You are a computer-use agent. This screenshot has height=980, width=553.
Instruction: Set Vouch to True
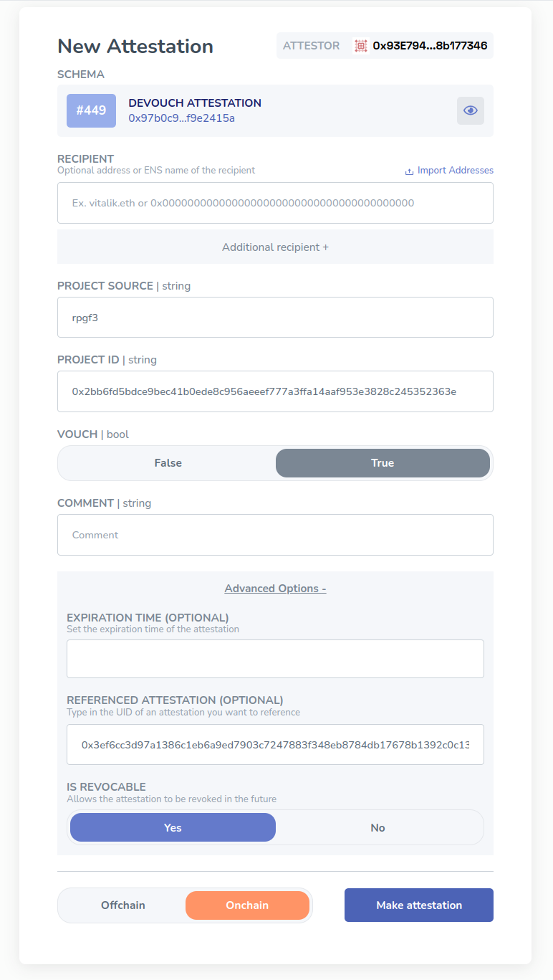click(383, 463)
